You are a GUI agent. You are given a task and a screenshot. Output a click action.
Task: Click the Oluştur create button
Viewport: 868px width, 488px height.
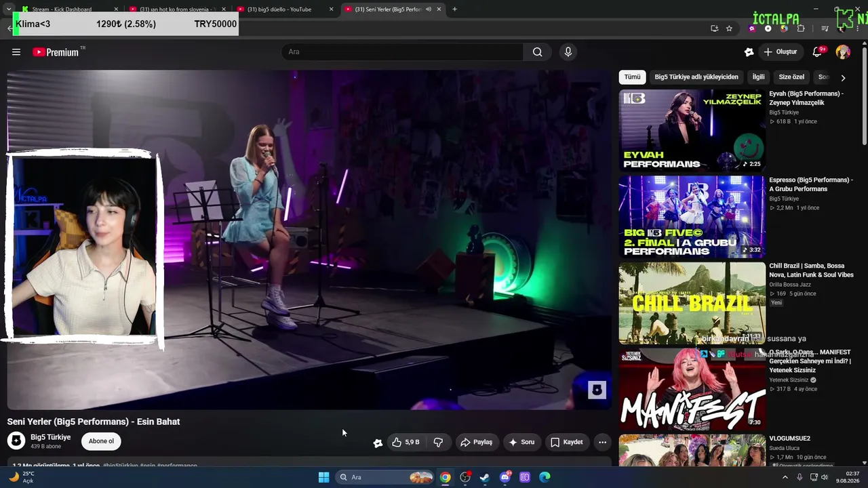click(780, 52)
